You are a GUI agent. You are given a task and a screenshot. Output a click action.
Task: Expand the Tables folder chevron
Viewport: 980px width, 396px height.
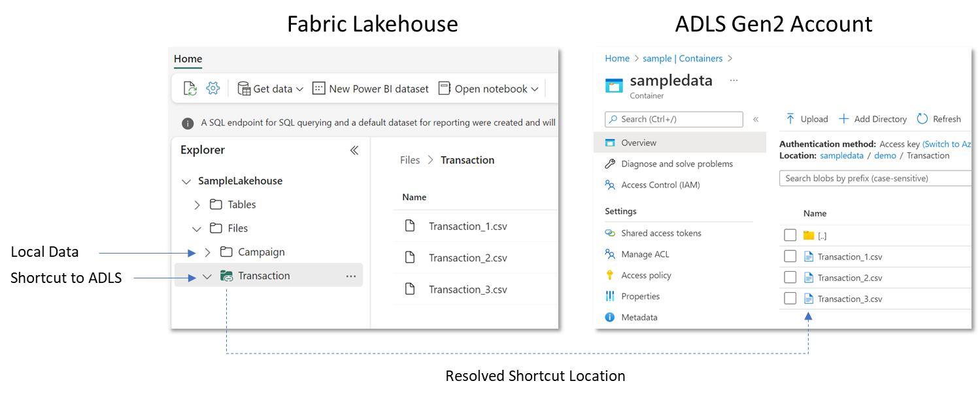tap(197, 205)
